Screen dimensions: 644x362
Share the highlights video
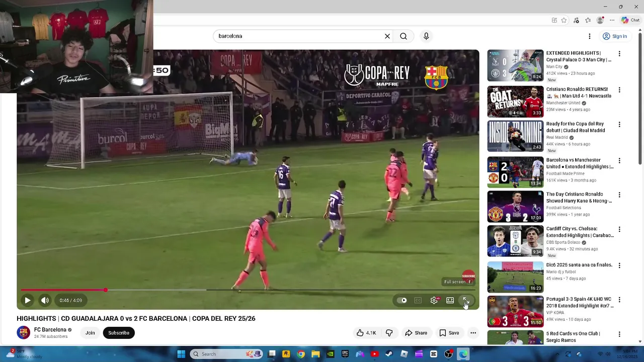tap(416, 333)
